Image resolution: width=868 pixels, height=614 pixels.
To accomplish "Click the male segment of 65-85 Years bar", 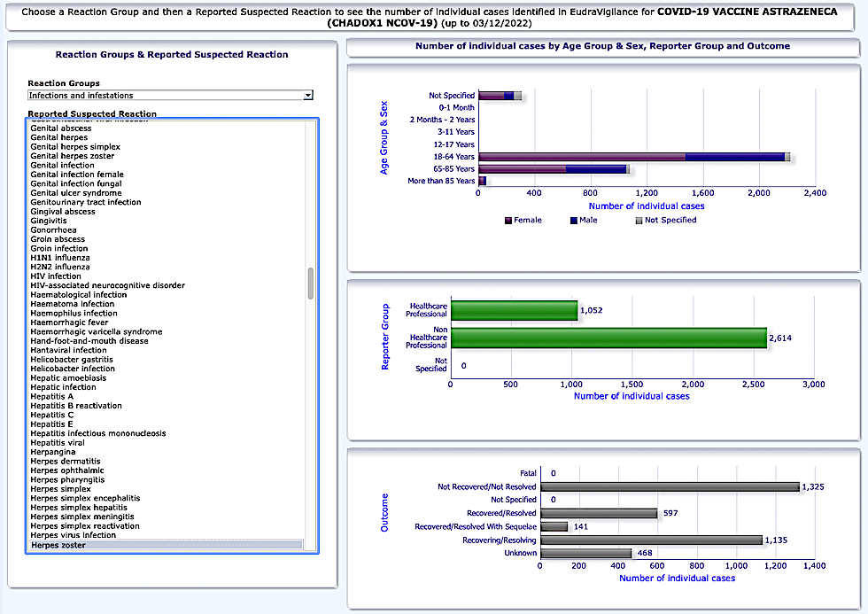I will click(595, 169).
